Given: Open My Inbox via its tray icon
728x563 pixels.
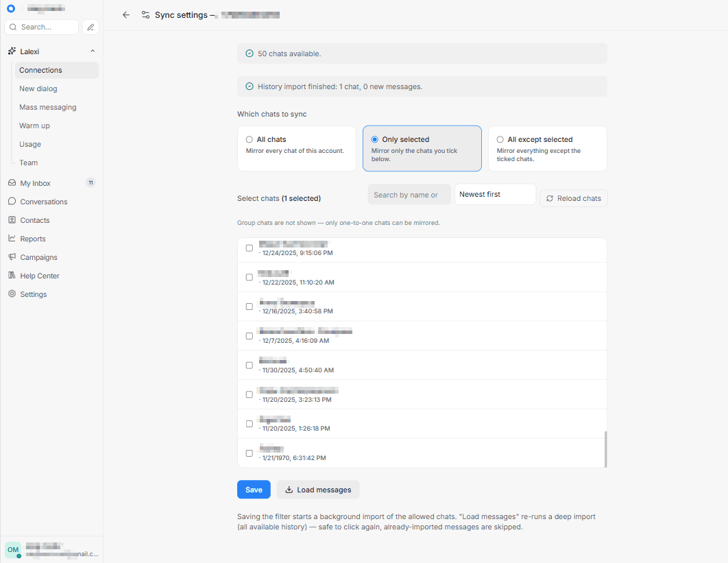Looking at the screenshot, I should (x=12, y=183).
